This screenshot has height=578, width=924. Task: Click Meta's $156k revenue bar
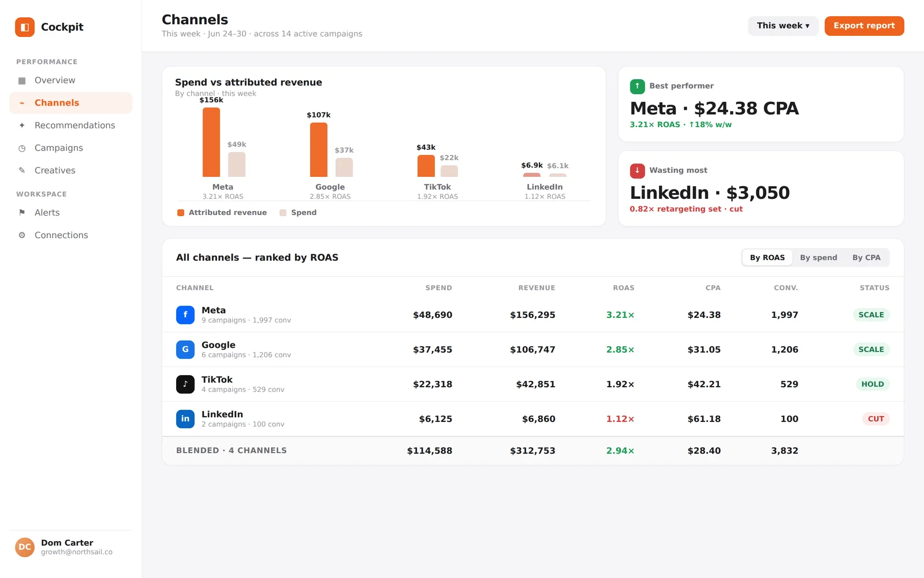coord(211,142)
